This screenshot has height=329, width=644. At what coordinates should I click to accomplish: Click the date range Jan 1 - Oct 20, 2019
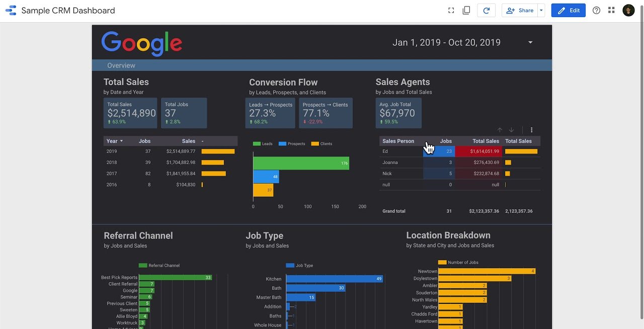click(446, 43)
